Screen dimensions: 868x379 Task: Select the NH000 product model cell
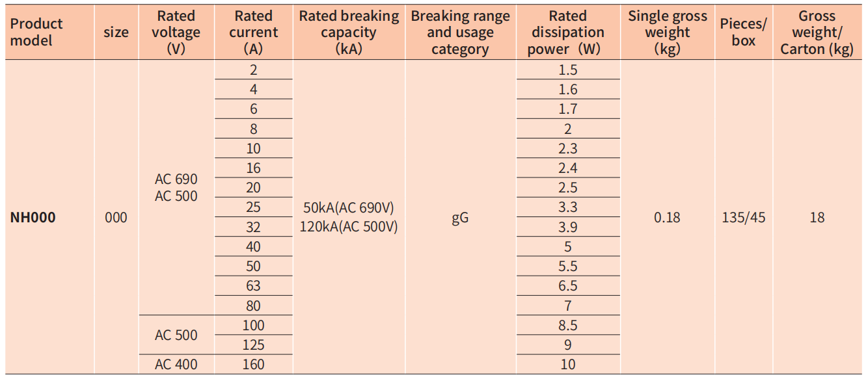tap(33, 218)
